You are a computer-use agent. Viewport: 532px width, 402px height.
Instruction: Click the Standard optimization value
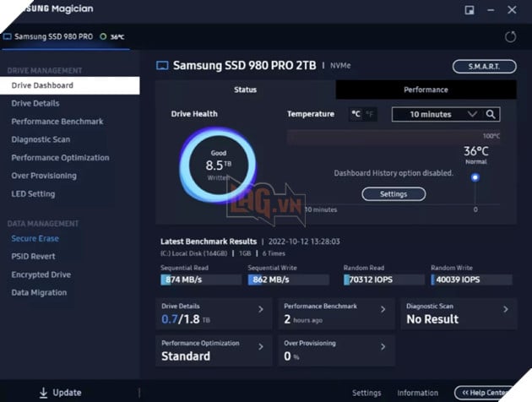(x=186, y=356)
